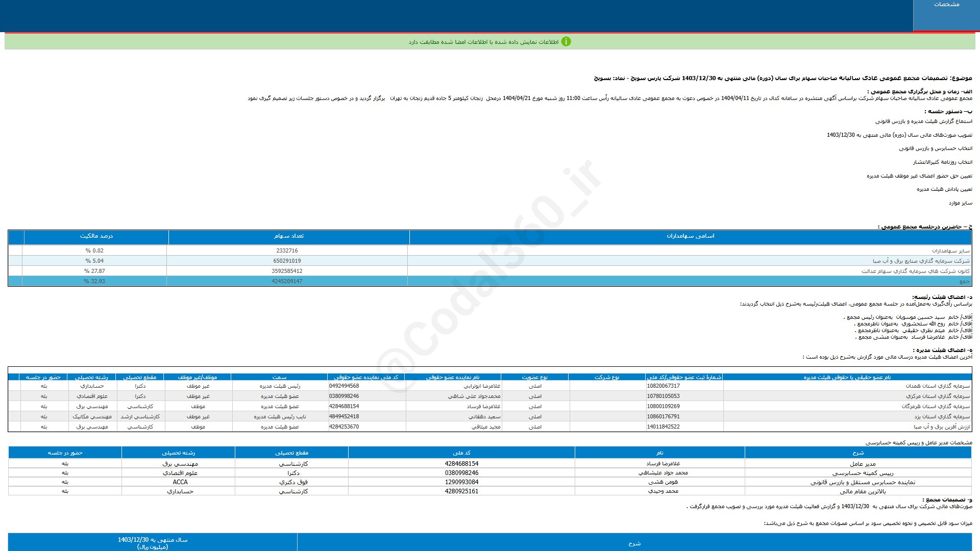Image resolution: width=980 pixels, height=551 pixels.
Task: Select agenda item انتخاب حسابرس و بازرس قانونی
Action: [x=936, y=148]
